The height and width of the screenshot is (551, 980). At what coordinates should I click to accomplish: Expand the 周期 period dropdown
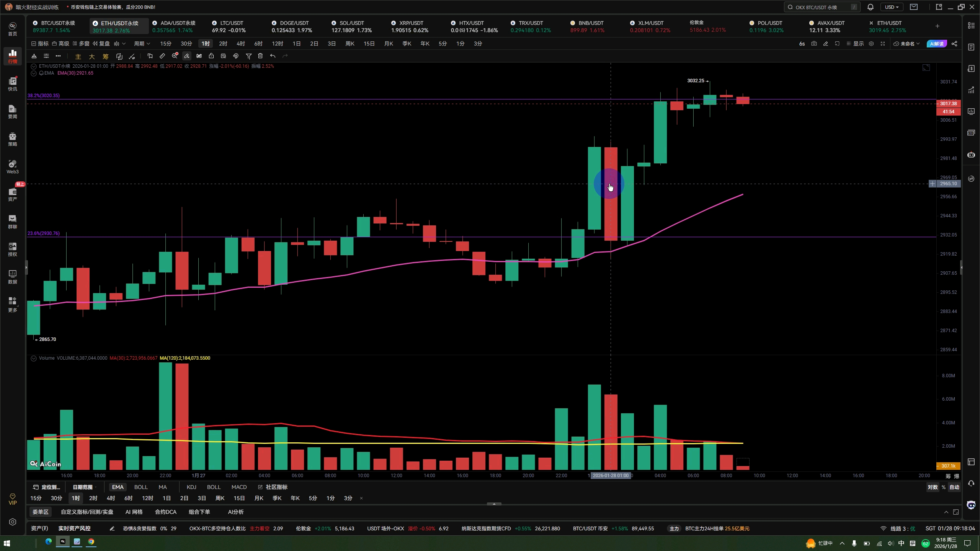(x=142, y=44)
